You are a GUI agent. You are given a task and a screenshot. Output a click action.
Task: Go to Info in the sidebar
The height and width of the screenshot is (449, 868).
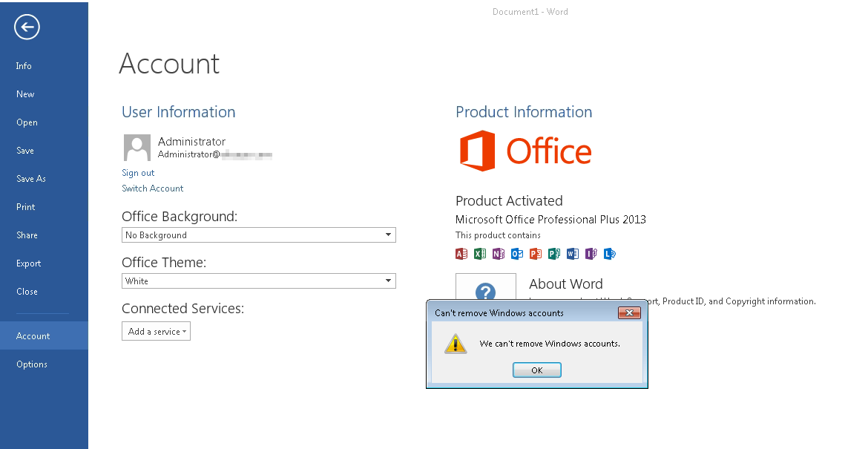24,66
